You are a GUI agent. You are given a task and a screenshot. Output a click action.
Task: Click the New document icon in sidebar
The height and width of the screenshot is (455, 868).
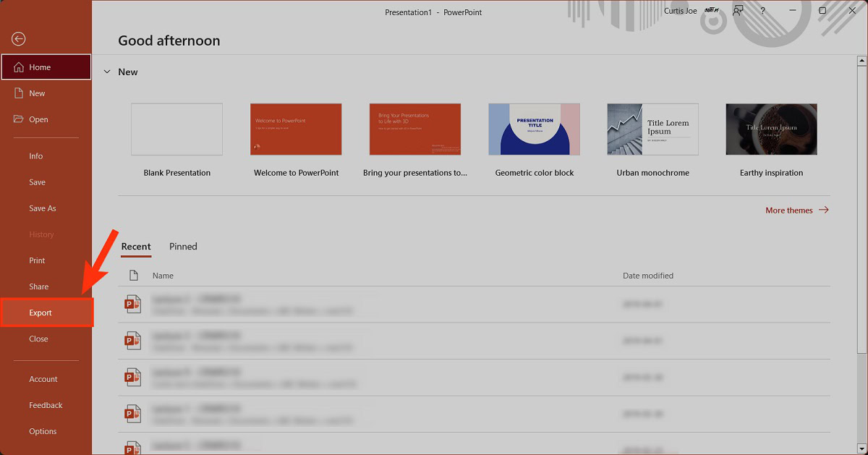pyautogui.click(x=19, y=93)
